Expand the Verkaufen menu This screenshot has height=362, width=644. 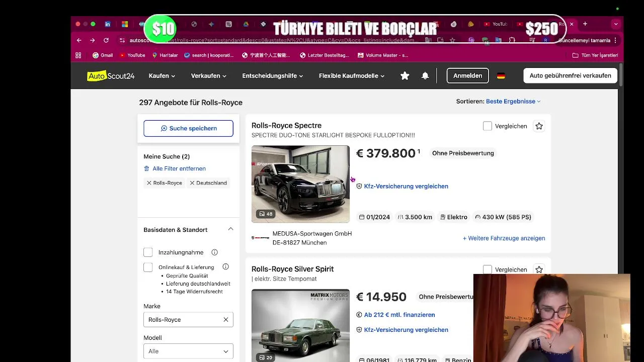(x=209, y=76)
